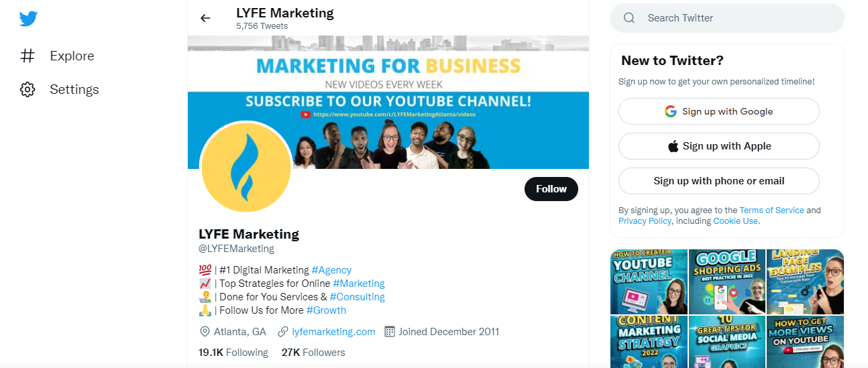Viewport: 868px width, 368px height.
Task: Click the Apple logo in sign-up button
Action: 673,146
